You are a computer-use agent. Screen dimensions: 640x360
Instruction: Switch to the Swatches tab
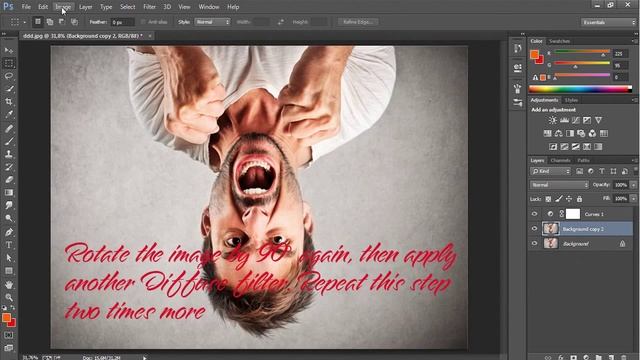tap(559, 41)
